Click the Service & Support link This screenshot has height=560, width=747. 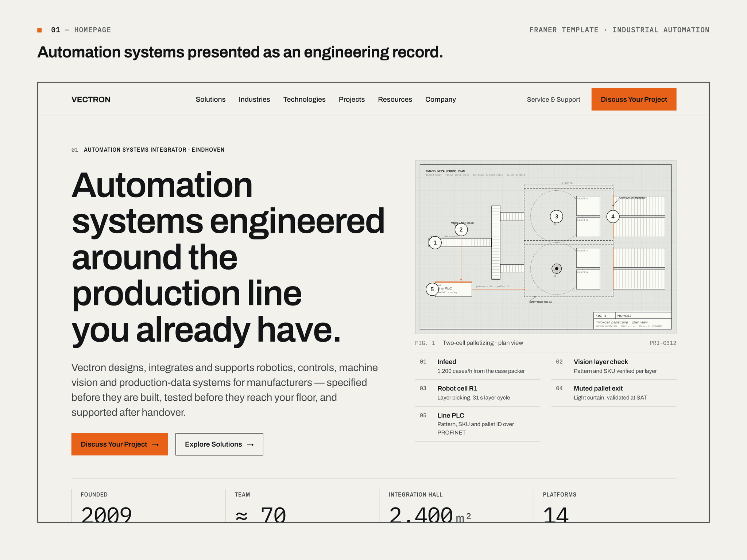(553, 100)
